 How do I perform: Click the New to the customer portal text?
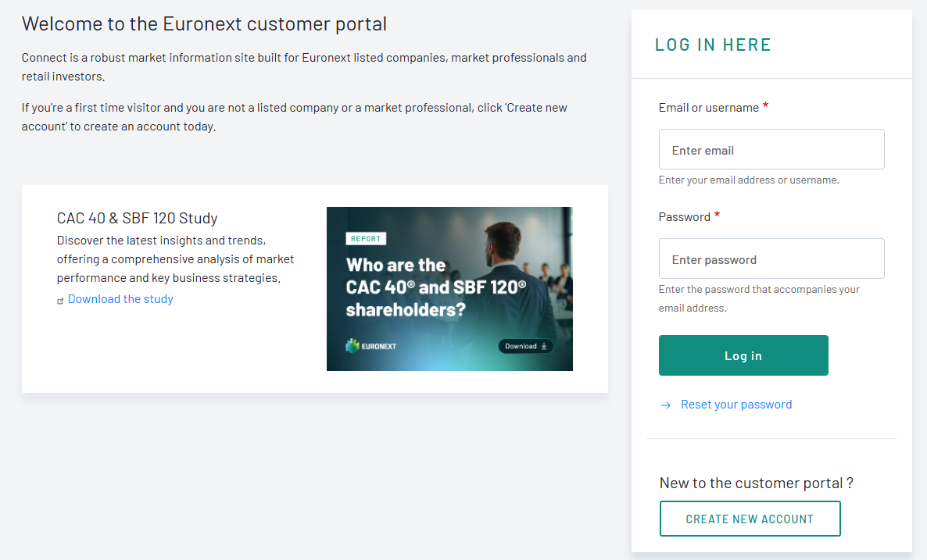tap(756, 483)
